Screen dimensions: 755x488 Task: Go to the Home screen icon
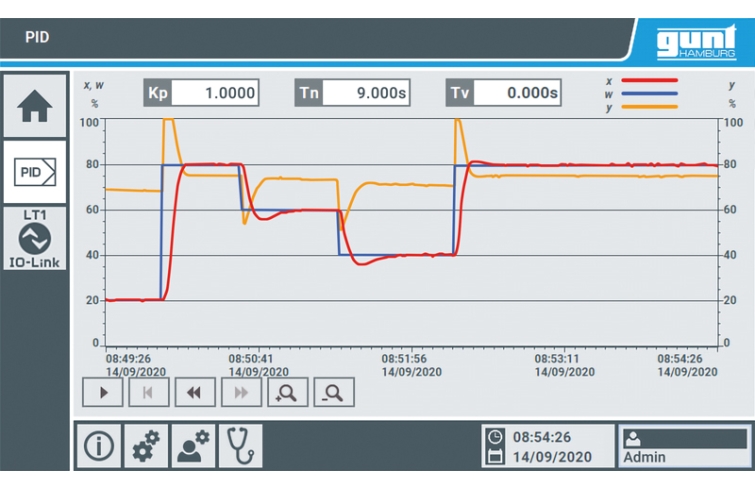35,106
